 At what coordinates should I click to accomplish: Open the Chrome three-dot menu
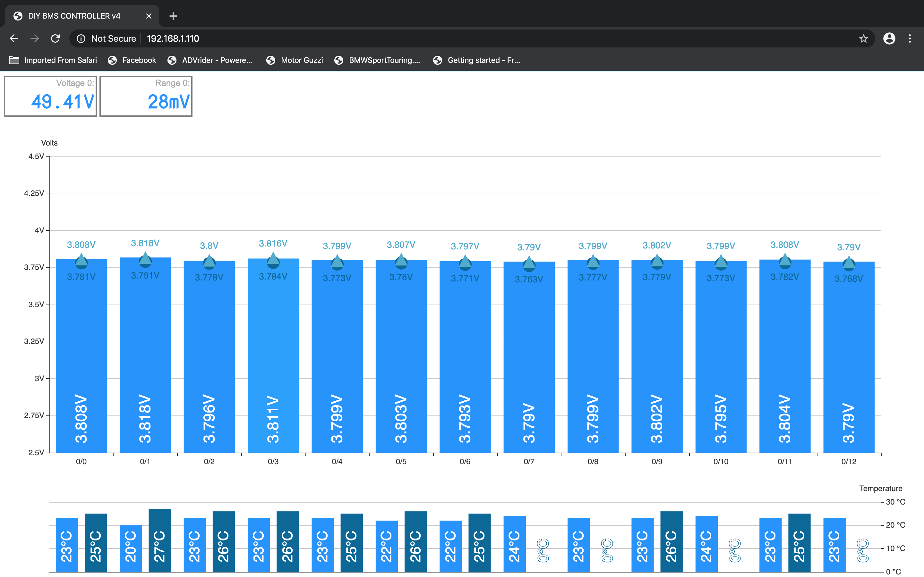pos(910,38)
